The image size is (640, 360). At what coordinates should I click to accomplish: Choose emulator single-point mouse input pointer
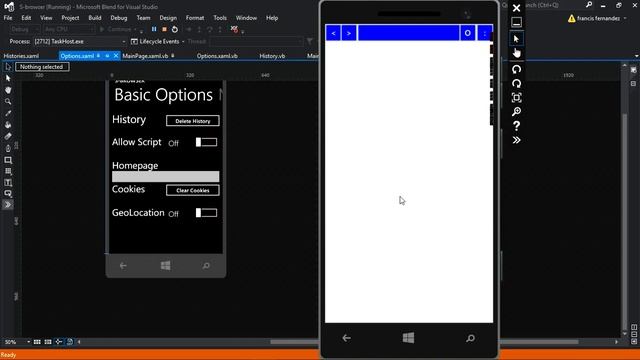[x=516, y=39]
